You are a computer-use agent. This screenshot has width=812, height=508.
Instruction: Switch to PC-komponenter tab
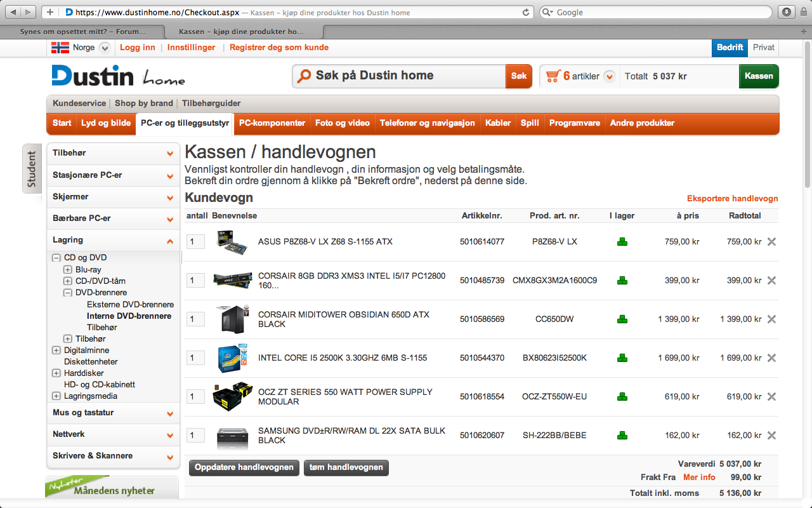click(x=272, y=123)
